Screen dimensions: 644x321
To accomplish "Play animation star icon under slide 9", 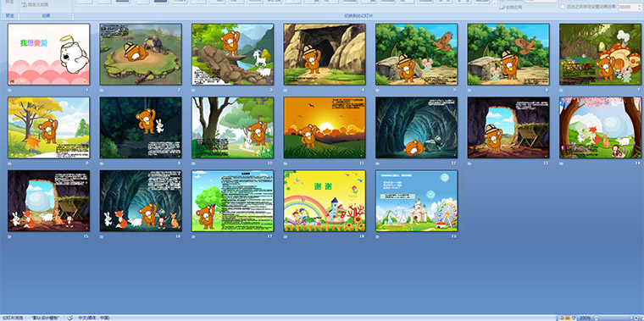I will (102, 163).
